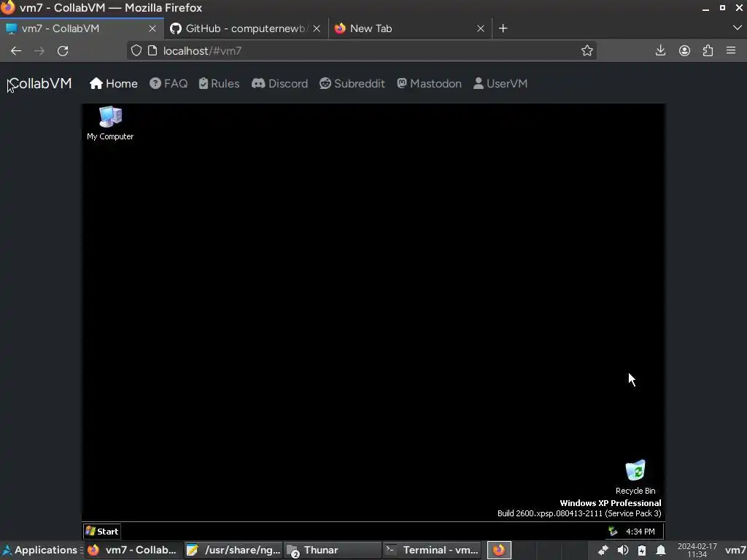Click the Mastodon logo icon
Screen dimensions: 747x560
click(402, 83)
